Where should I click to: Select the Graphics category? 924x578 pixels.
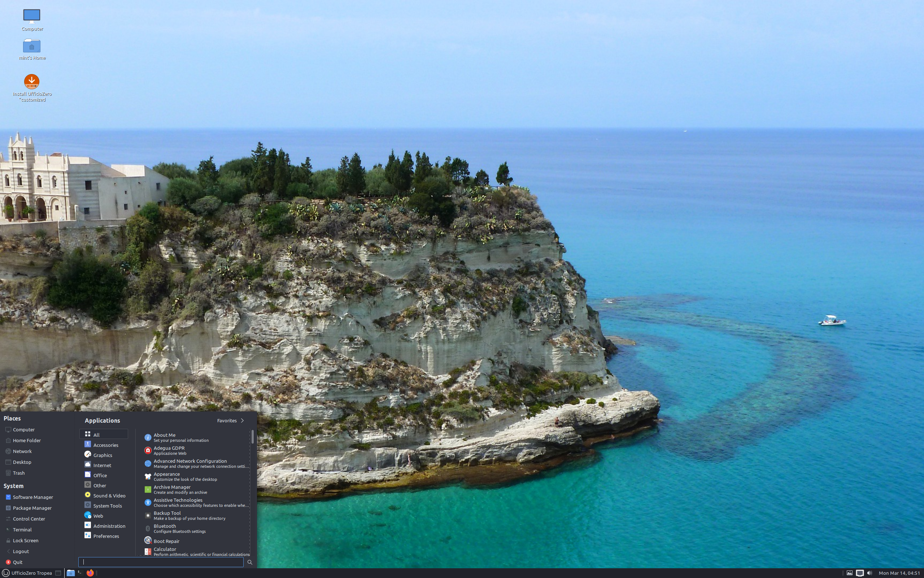click(x=104, y=455)
